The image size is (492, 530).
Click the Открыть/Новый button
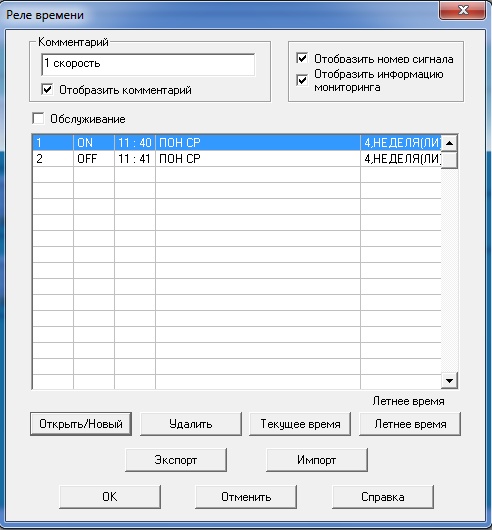(x=81, y=424)
